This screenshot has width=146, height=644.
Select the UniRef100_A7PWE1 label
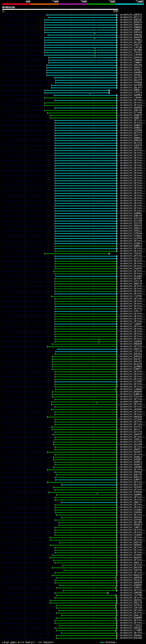[x=131, y=40]
